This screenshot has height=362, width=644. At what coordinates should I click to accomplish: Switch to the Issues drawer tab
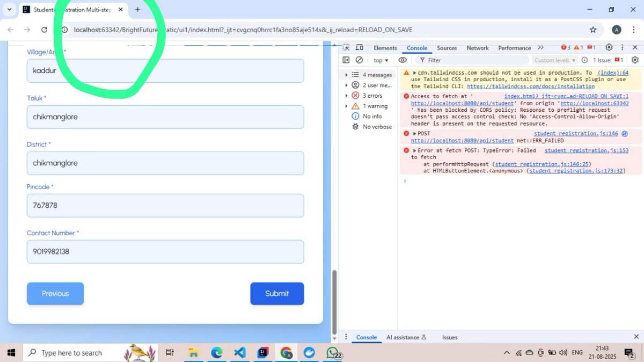(450, 337)
